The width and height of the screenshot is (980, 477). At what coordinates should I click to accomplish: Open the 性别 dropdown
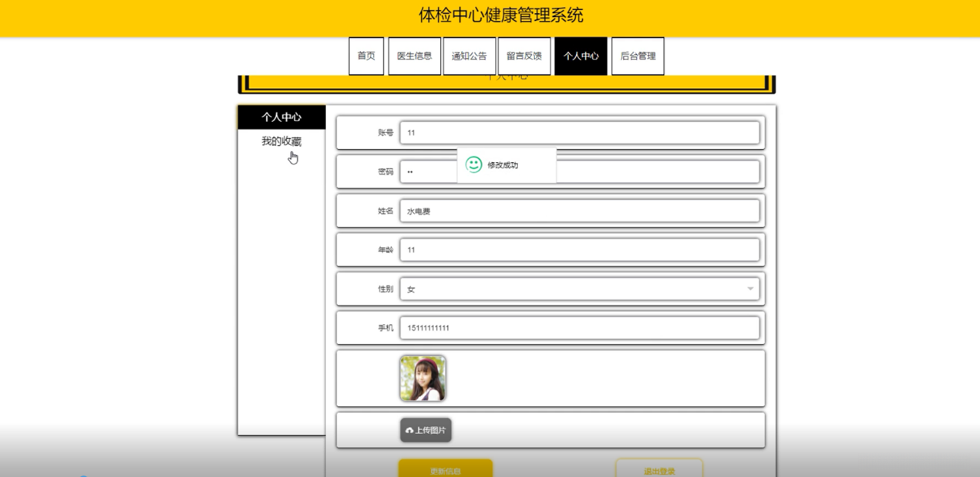(580, 289)
